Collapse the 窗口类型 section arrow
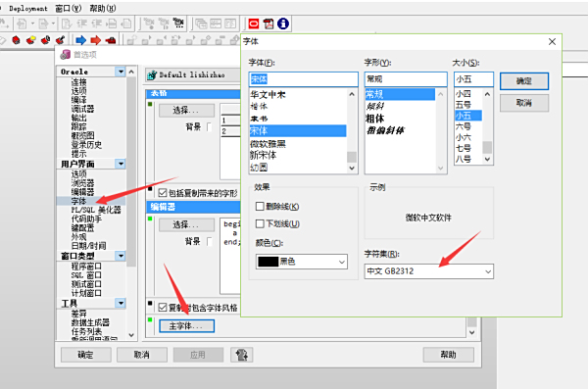588x389 pixels. pyautogui.click(x=121, y=256)
